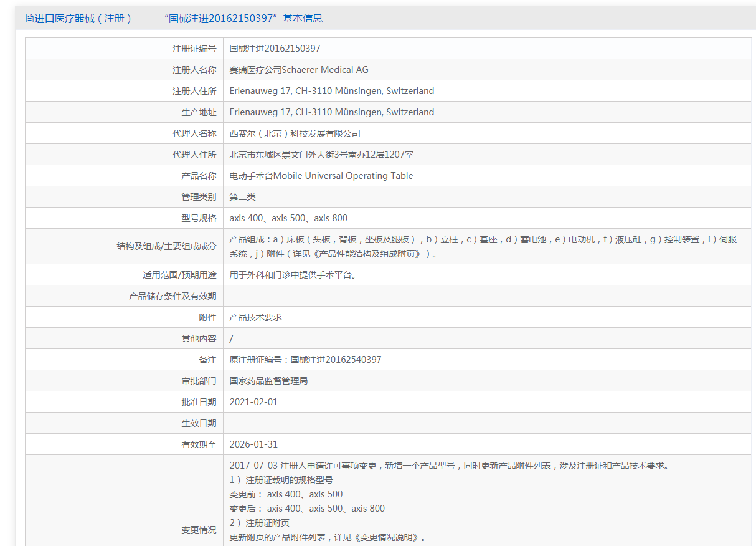Viewport: 756px width, 546px height.
Task: Click the 生效日期 label
Action: coord(199,423)
